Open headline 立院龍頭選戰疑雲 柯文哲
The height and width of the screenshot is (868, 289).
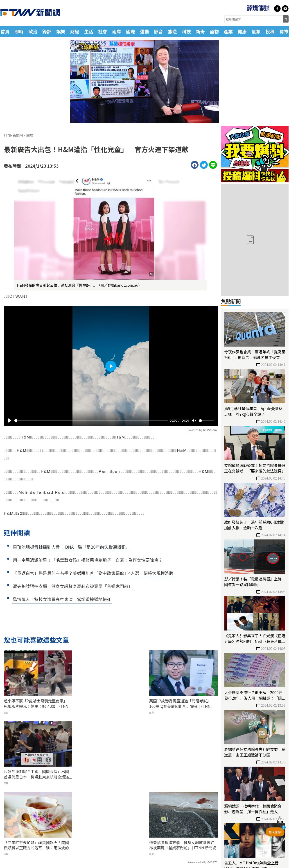point(255,468)
